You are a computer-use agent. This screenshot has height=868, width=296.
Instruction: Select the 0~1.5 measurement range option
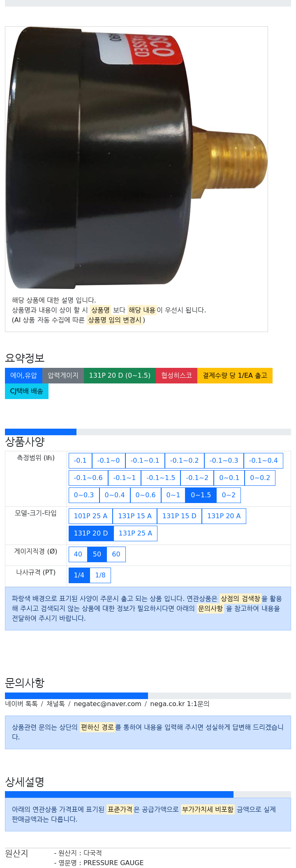coord(201,495)
